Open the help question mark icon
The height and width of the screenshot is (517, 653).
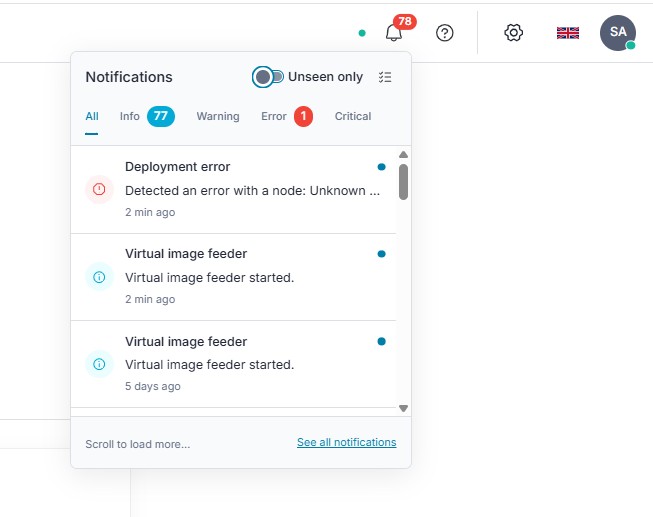click(x=444, y=33)
